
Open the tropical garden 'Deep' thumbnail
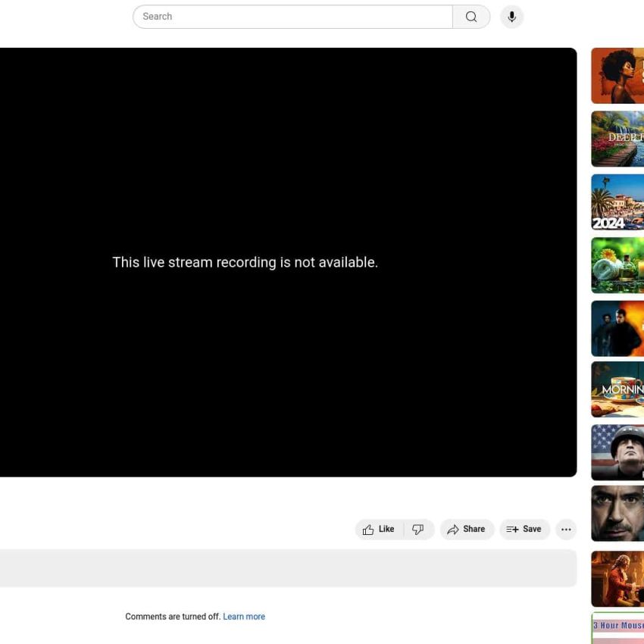(617, 139)
